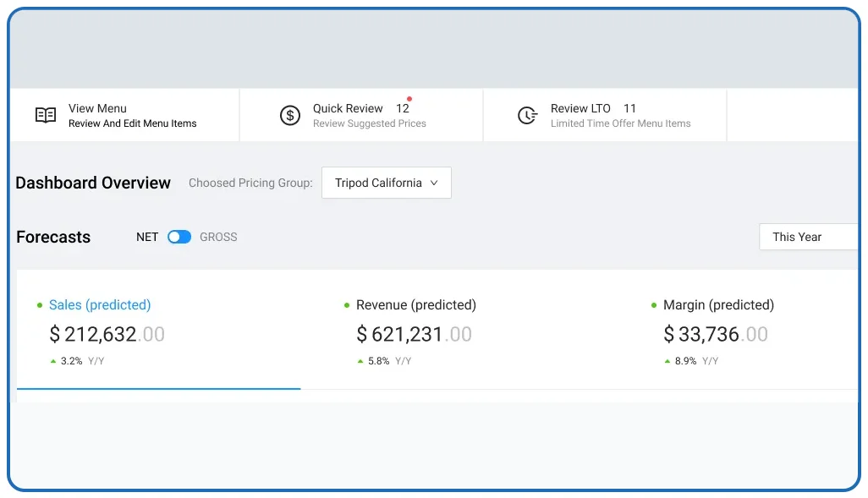Click the green dot before Margin (predicted)

click(654, 305)
